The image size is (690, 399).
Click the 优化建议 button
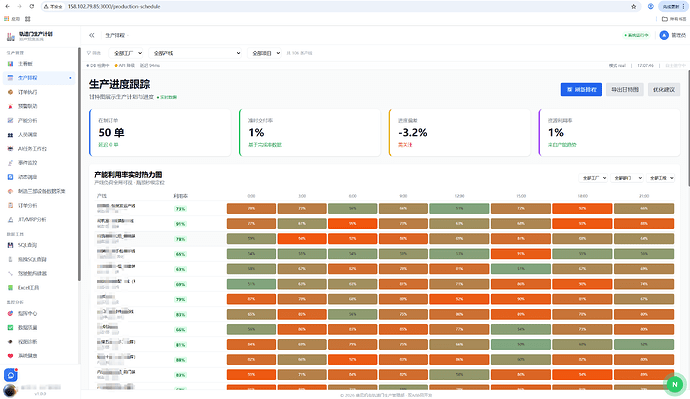664,90
